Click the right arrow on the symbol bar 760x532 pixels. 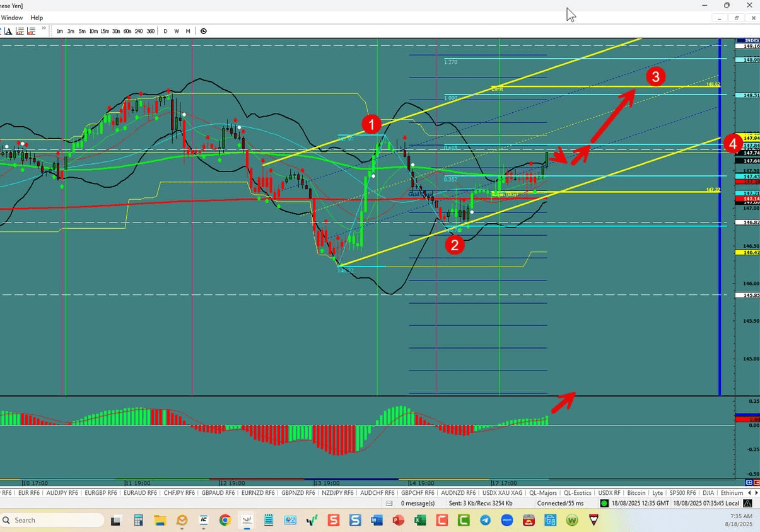[756, 492]
